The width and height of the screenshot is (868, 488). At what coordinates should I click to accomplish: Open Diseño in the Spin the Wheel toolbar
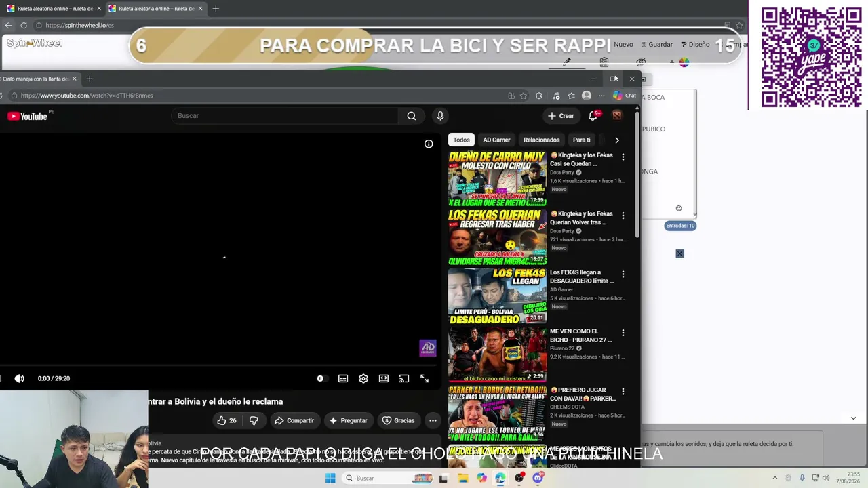694,45
